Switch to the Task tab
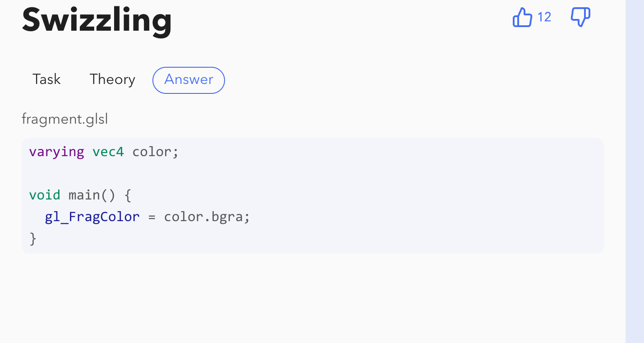This screenshot has width=644, height=343. [x=46, y=79]
